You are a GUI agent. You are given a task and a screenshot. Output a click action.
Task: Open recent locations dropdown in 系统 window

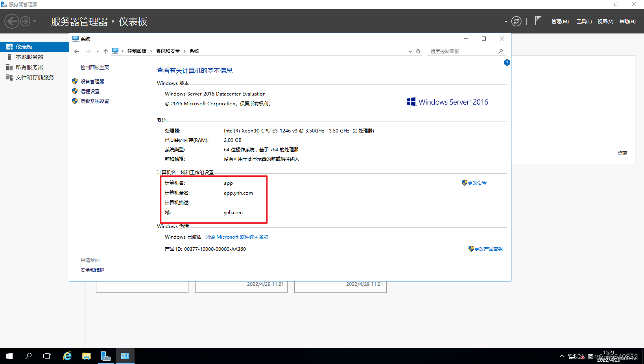(98, 51)
